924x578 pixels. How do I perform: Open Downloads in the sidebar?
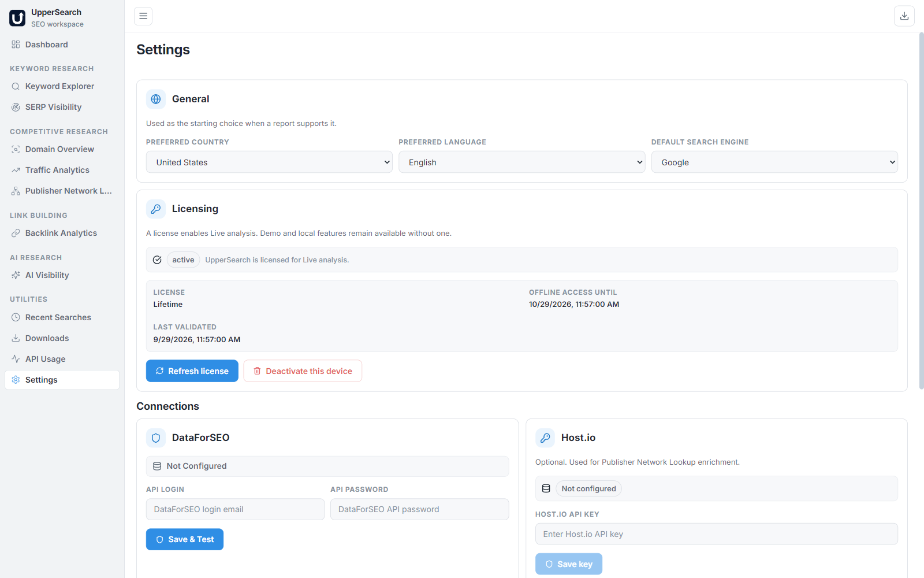pyautogui.click(x=62, y=338)
